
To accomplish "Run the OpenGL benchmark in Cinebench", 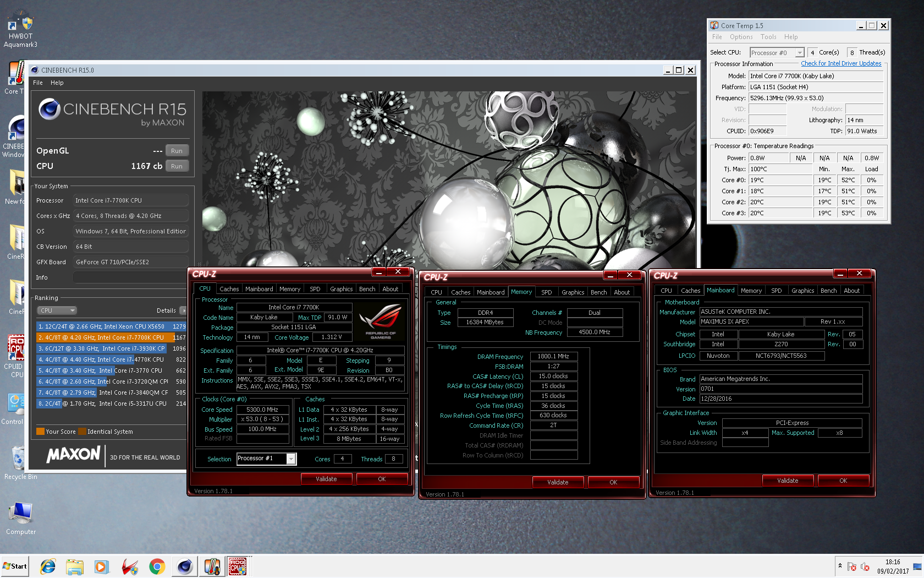I will pos(177,151).
